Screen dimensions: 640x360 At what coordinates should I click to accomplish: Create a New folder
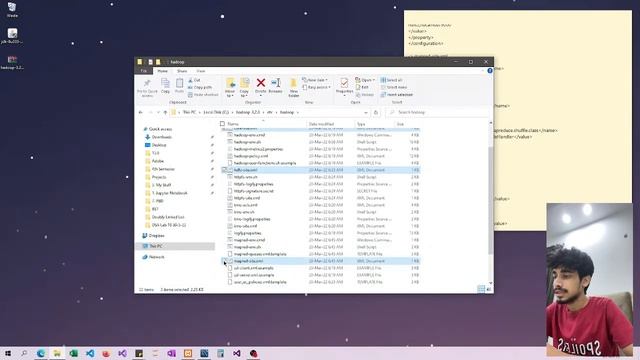click(x=293, y=88)
